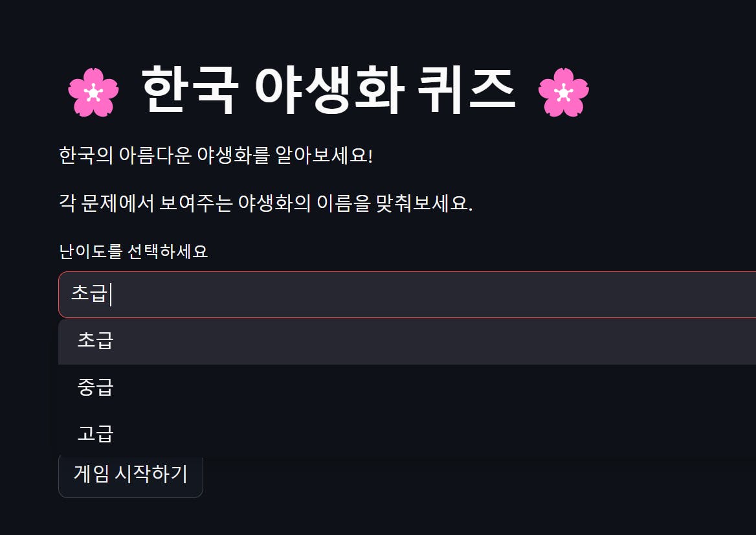Click the cherry blossom icon right of 퀴즈
The height and width of the screenshot is (535, 756).
coord(563,93)
